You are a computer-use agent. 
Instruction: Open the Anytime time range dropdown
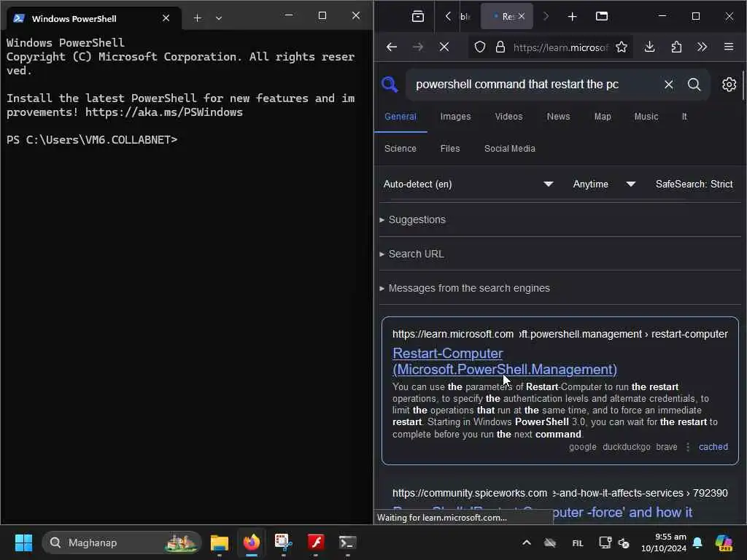(x=604, y=184)
